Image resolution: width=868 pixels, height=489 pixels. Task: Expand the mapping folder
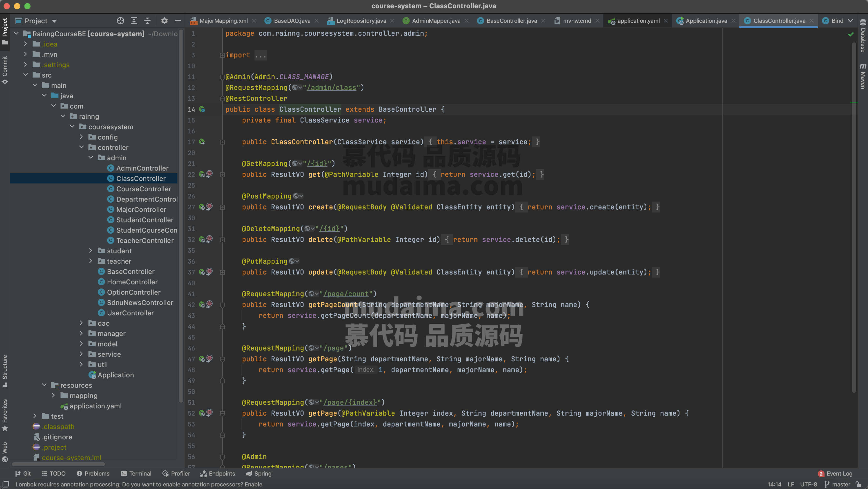(x=53, y=395)
